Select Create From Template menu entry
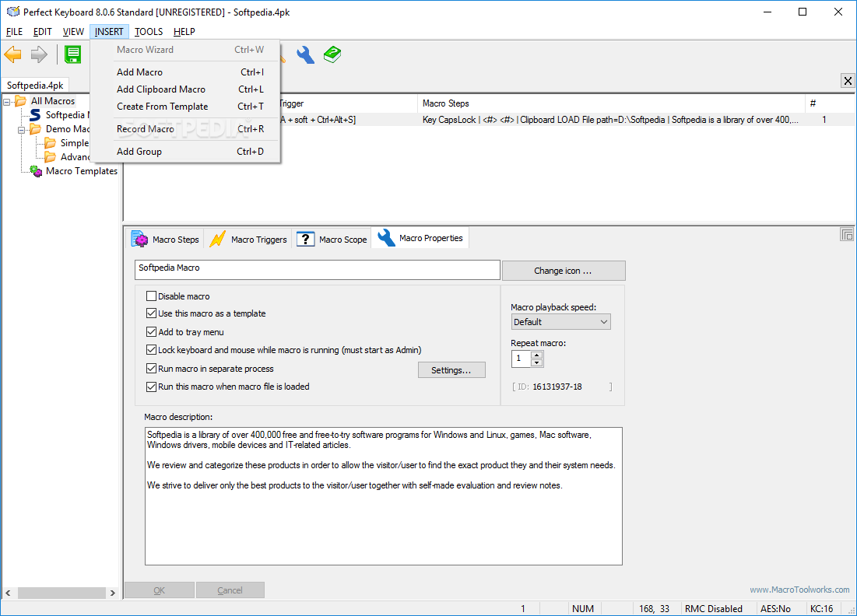The height and width of the screenshot is (616, 857). 186,107
